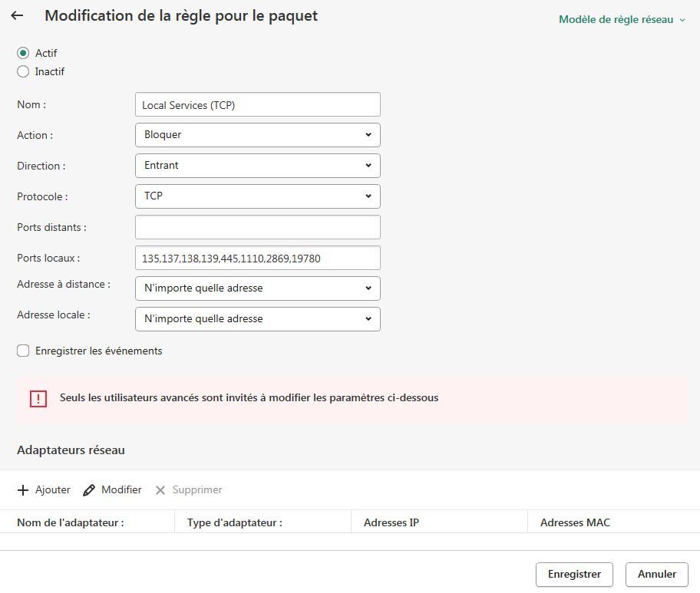Click the pencil Modifier icon
The width and height of the screenshot is (700, 593).
coord(89,490)
